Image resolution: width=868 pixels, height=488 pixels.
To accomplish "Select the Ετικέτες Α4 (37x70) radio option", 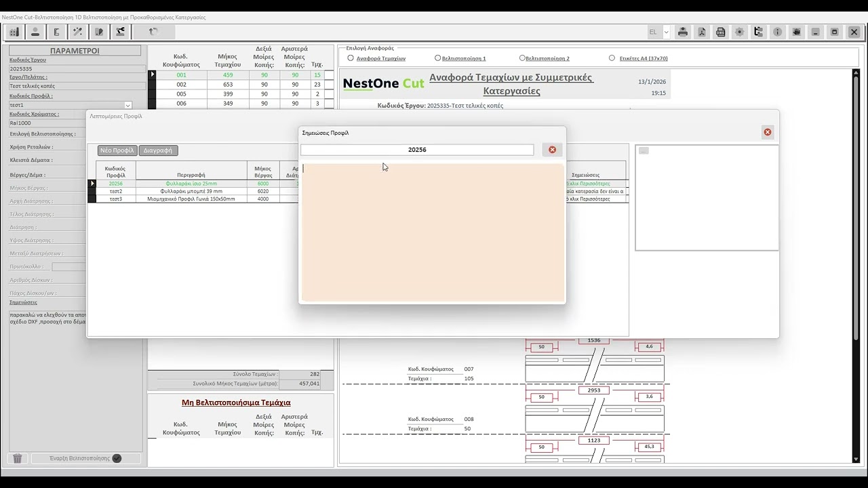I will (x=612, y=58).
